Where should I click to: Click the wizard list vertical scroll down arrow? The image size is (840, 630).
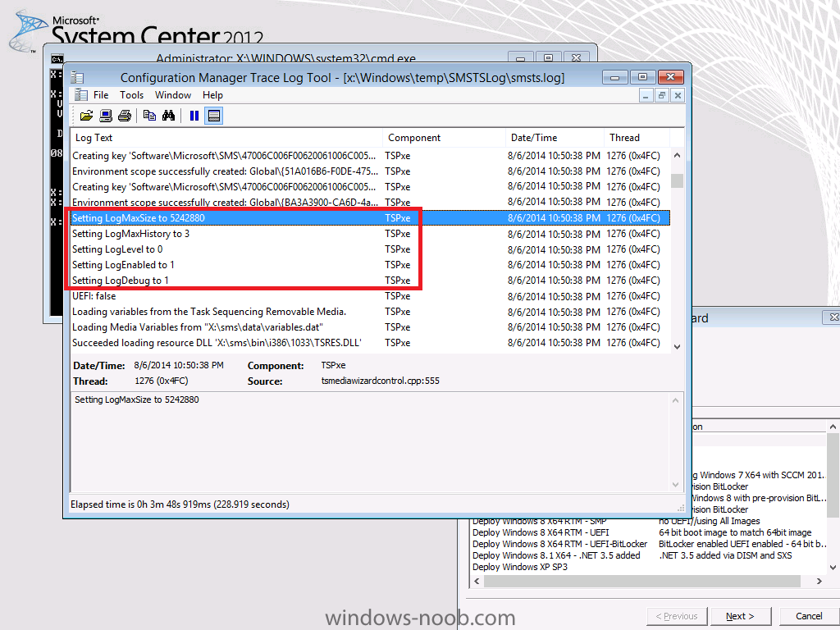point(833,568)
